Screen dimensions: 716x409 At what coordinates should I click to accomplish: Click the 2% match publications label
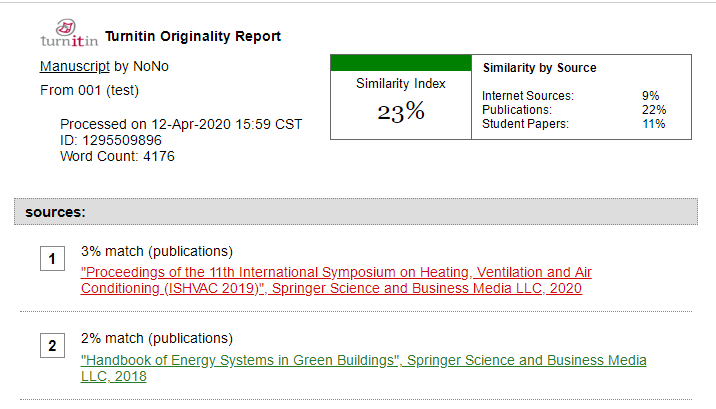coord(156,338)
